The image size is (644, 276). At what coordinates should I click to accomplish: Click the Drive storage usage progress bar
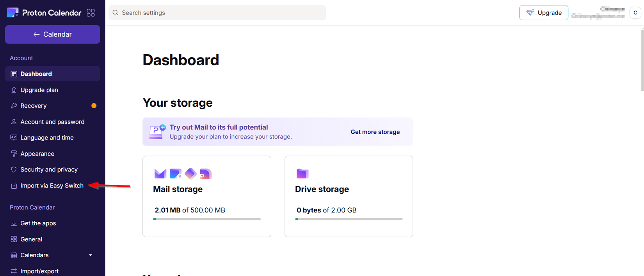(x=349, y=219)
